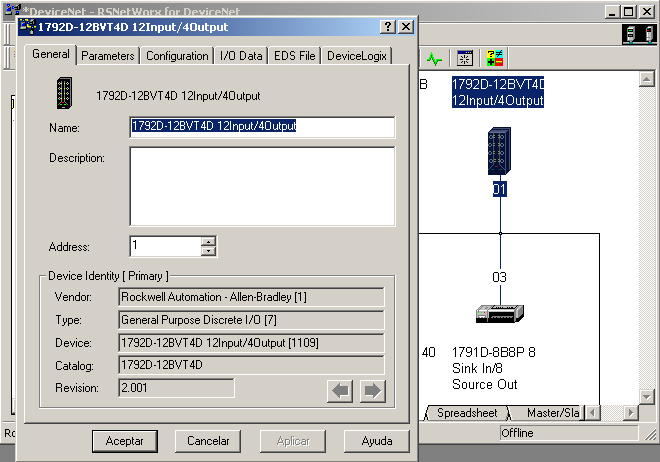Click the Address value field
The image size is (660, 462).
(166, 246)
